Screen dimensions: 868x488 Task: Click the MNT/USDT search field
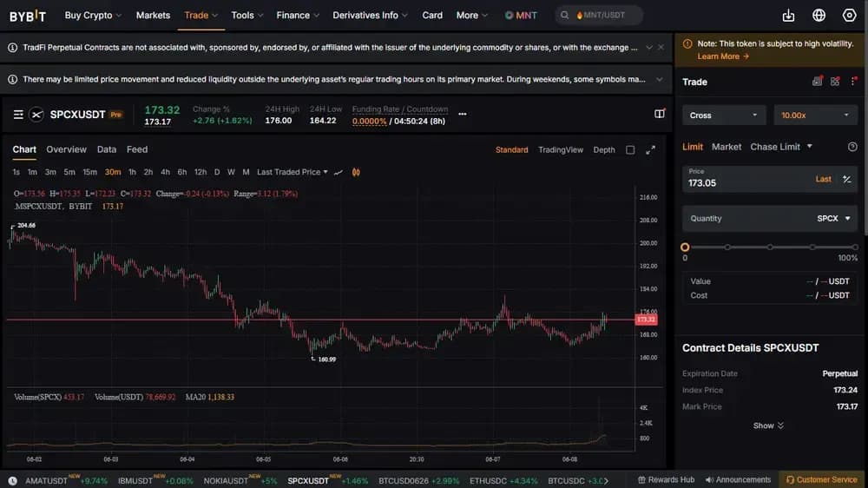point(600,16)
